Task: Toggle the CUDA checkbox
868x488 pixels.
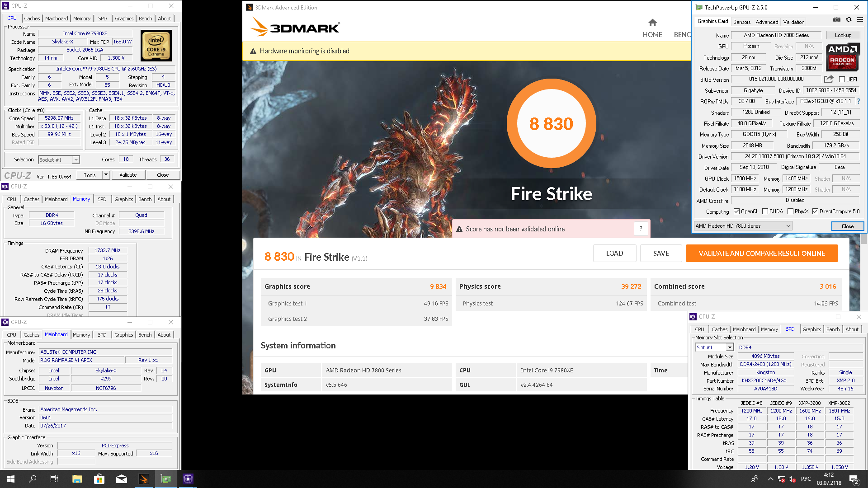Action: click(765, 211)
